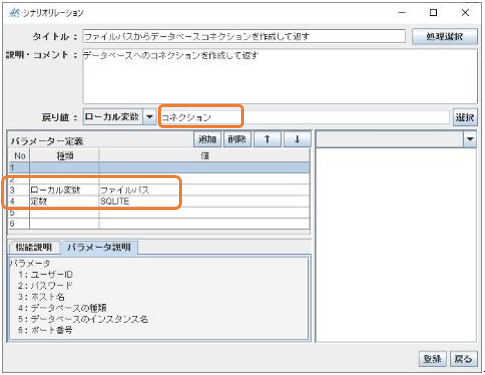
Task: Click the 値 column header
Action: pyautogui.click(x=204, y=155)
